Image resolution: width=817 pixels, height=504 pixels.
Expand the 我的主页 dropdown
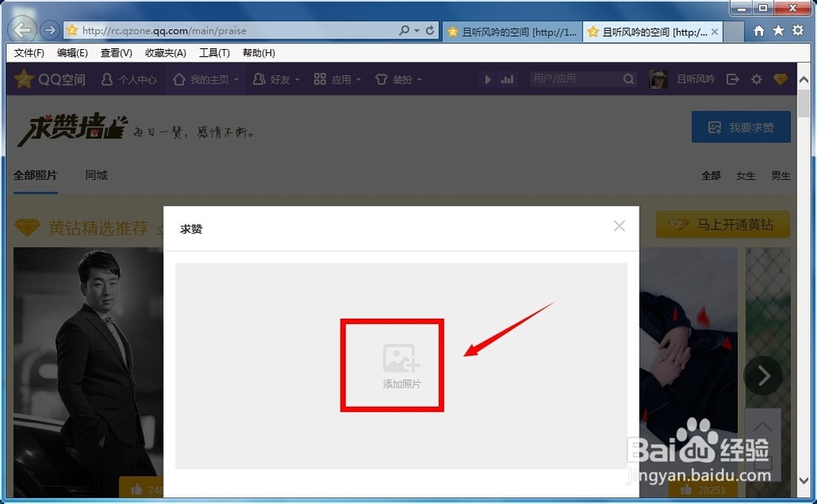pos(206,79)
